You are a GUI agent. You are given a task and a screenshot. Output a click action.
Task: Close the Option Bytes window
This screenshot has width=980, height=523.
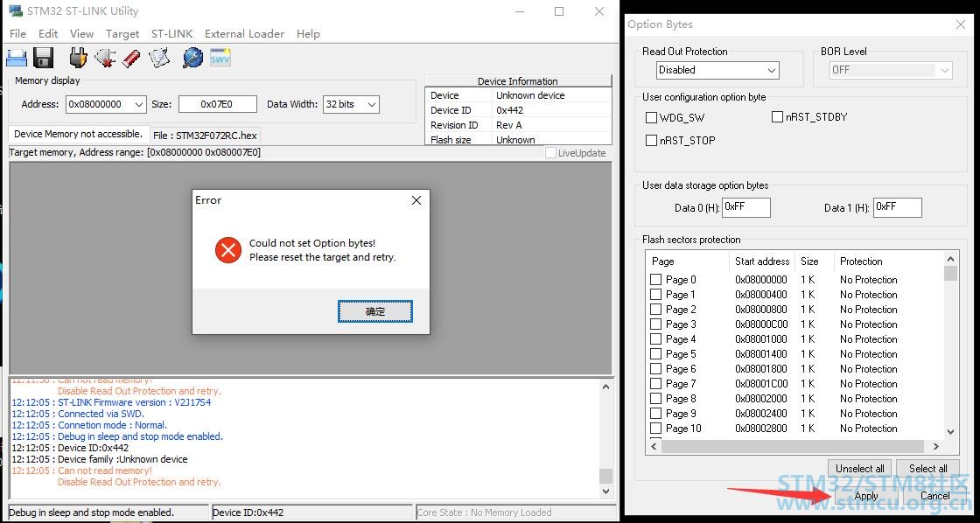pos(961,24)
